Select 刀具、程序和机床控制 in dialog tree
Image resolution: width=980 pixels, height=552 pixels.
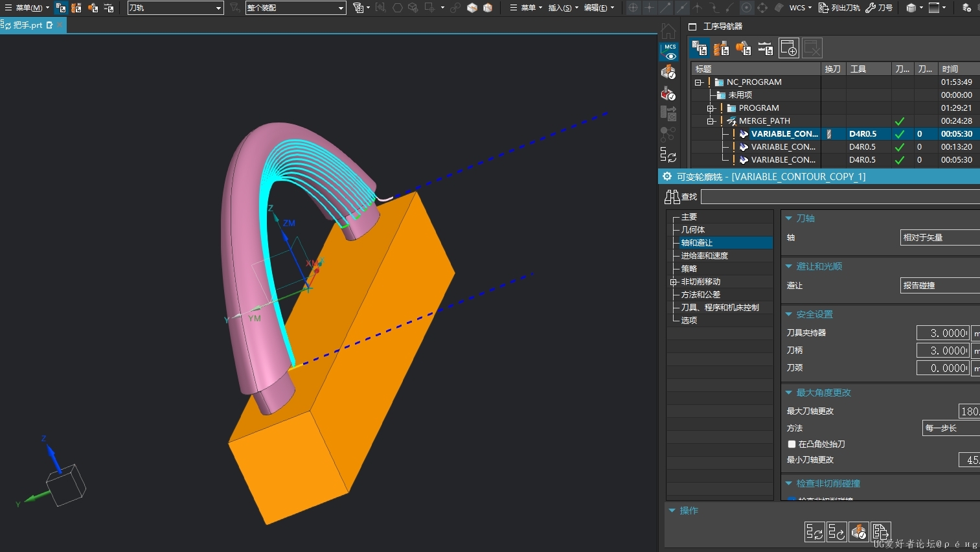click(x=720, y=307)
